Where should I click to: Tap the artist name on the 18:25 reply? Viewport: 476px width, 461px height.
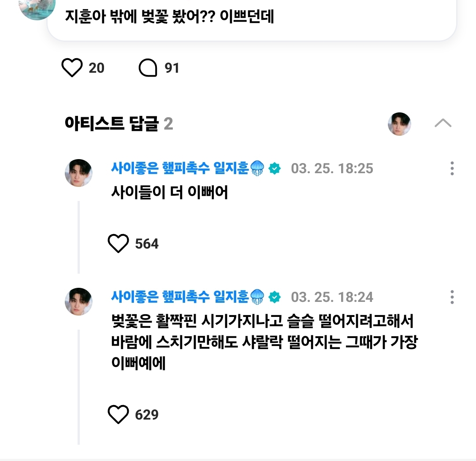tap(180, 168)
